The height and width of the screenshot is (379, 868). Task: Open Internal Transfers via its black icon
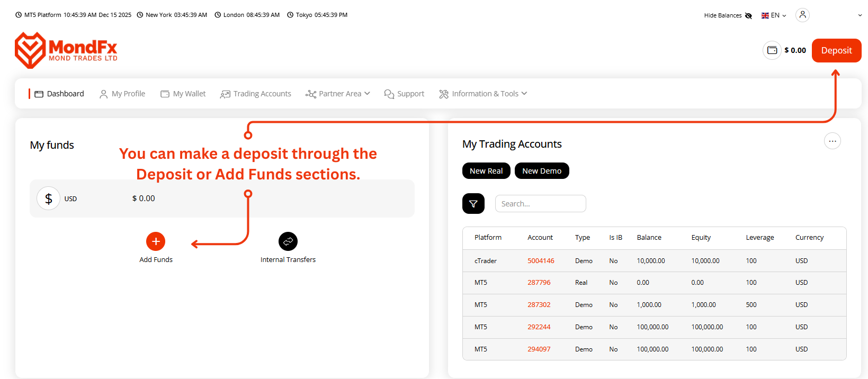coord(288,241)
